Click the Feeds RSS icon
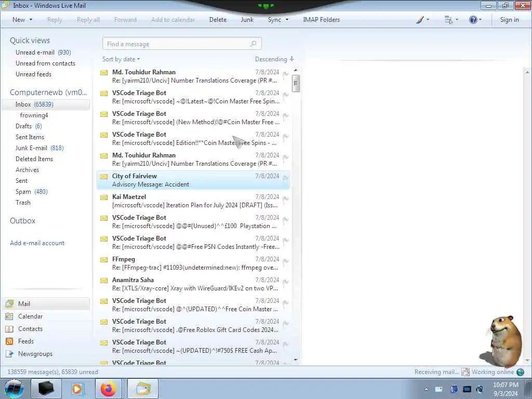 tap(9, 341)
